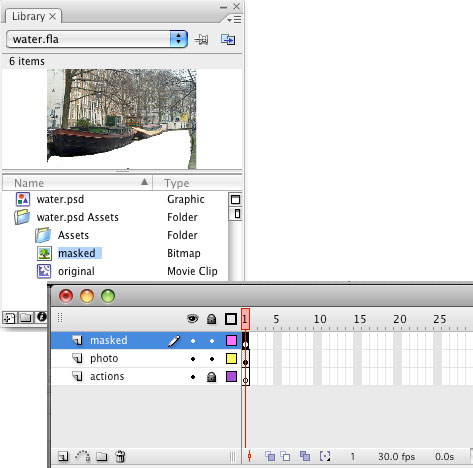Open the water.fla document dropdown
This screenshot has width=473, height=468.
coord(97,39)
